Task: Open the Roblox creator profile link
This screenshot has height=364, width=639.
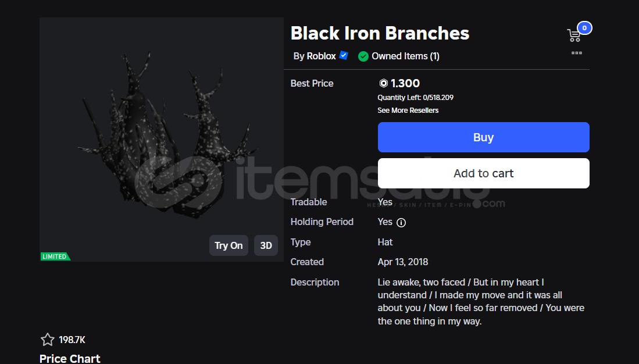Action: click(x=321, y=56)
